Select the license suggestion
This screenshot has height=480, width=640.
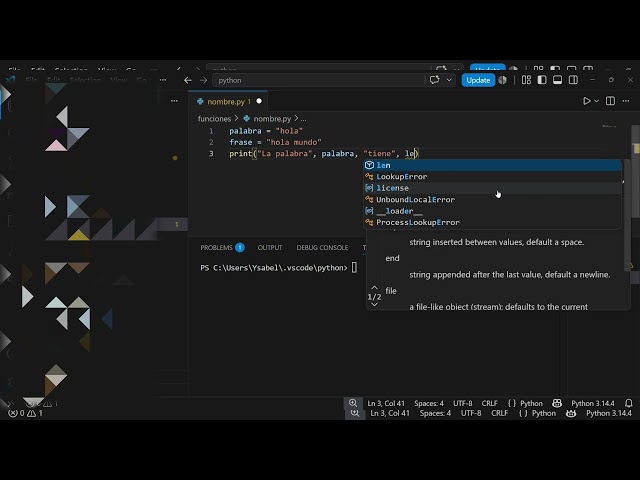pos(493,188)
